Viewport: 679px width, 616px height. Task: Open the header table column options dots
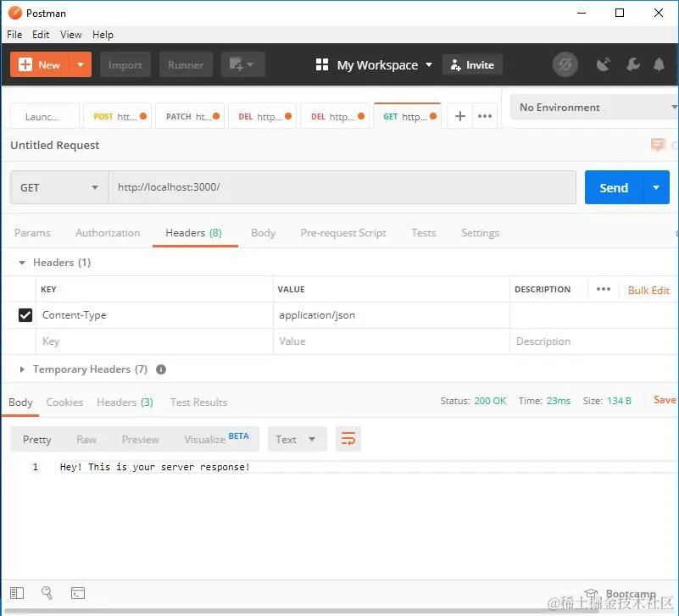604,289
